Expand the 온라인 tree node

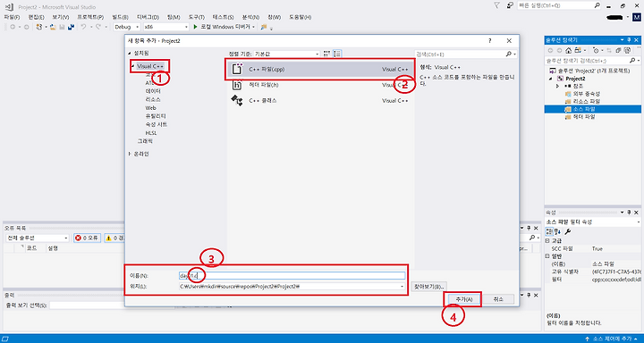(x=130, y=154)
